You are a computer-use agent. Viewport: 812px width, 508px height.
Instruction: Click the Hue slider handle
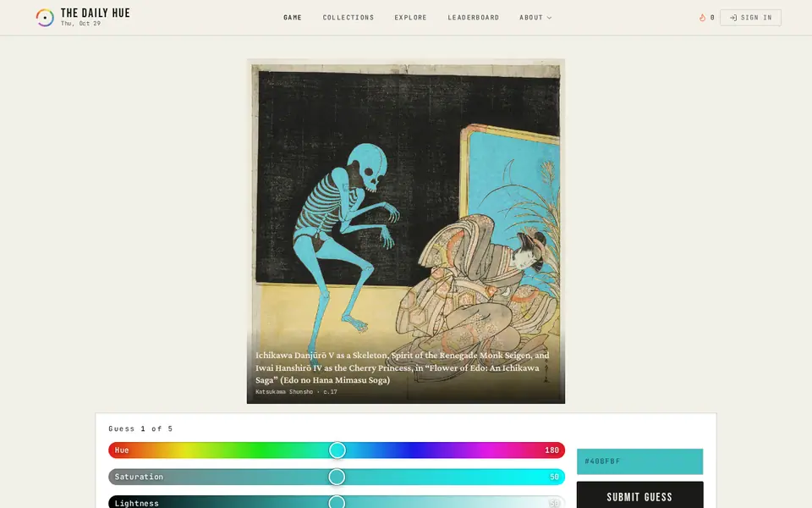point(337,450)
